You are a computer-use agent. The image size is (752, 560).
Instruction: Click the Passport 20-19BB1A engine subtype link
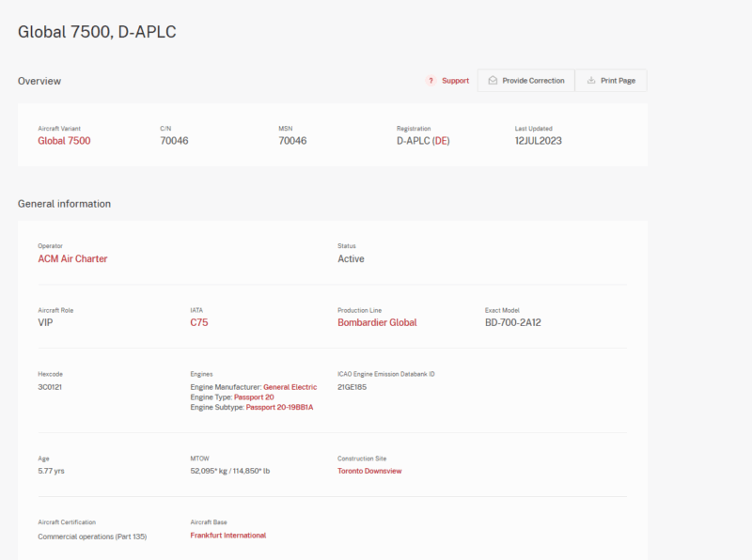coord(279,408)
